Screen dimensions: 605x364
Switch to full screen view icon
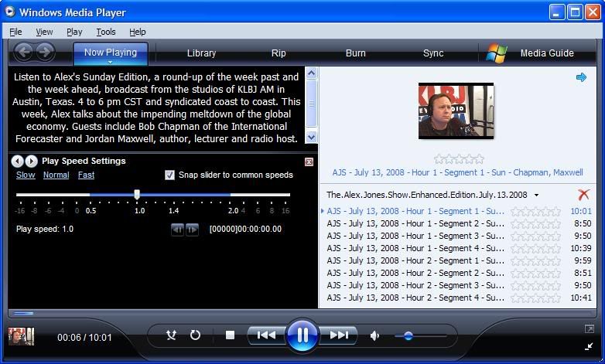(x=590, y=329)
